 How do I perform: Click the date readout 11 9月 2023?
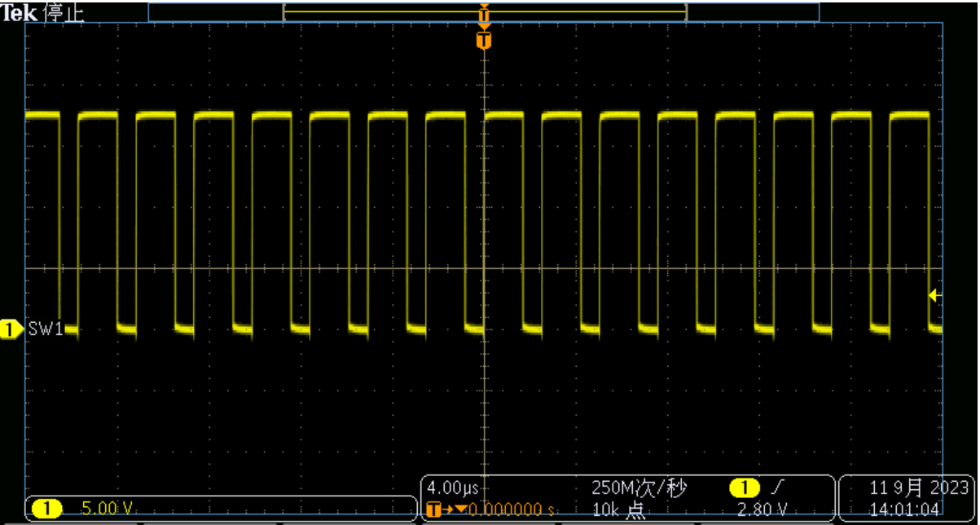920,489
